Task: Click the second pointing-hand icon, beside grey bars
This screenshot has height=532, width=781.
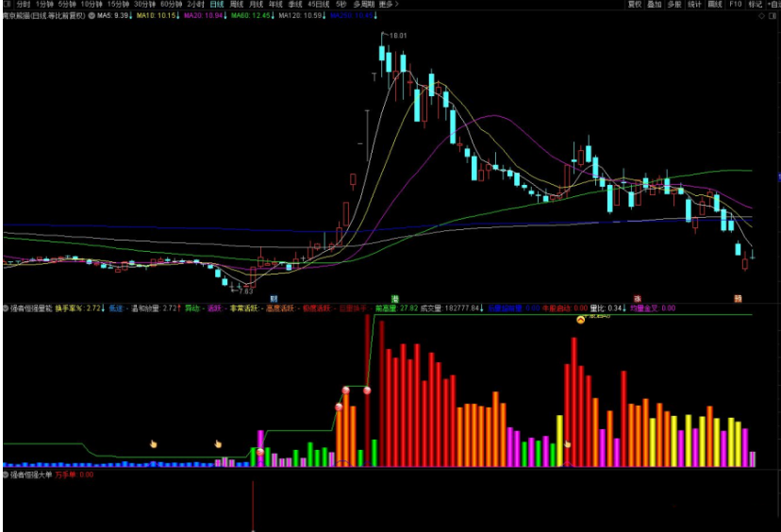Action: pyautogui.click(x=218, y=444)
